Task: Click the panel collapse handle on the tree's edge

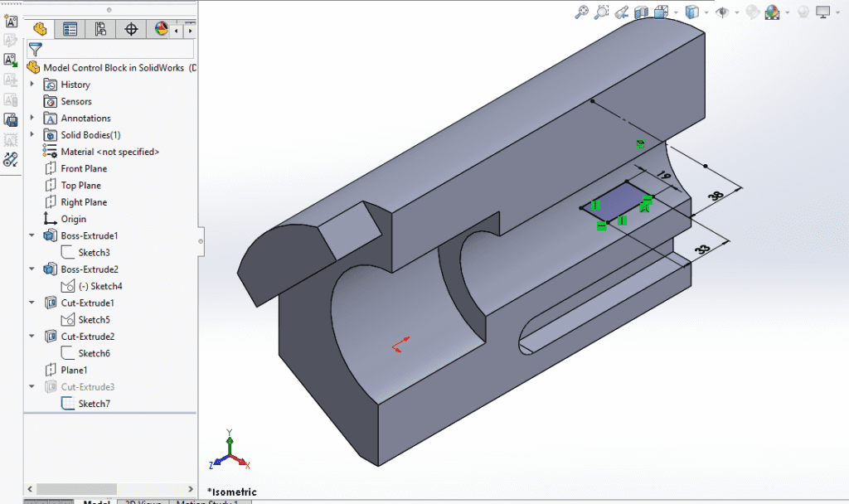Action: click(x=201, y=241)
